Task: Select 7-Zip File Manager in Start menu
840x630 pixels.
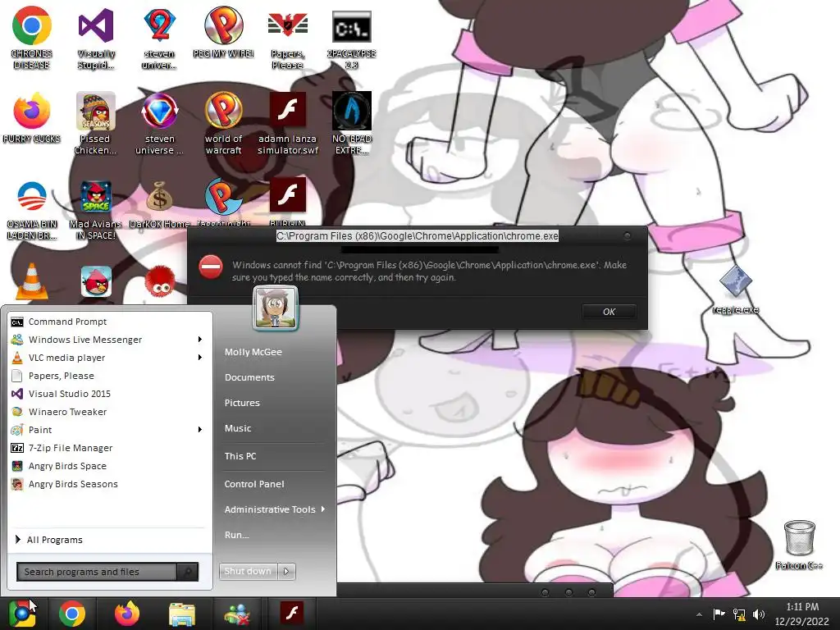Action: pyautogui.click(x=111, y=448)
